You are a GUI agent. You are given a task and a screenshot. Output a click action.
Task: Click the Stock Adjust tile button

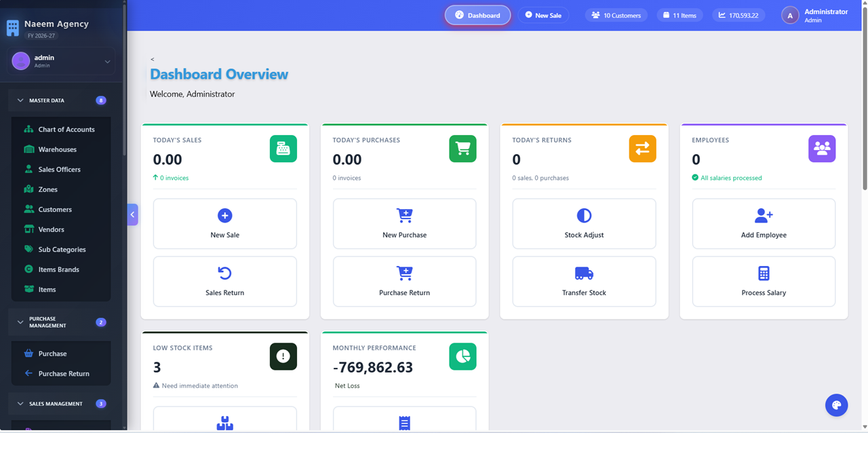pyautogui.click(x=584, y=224)
